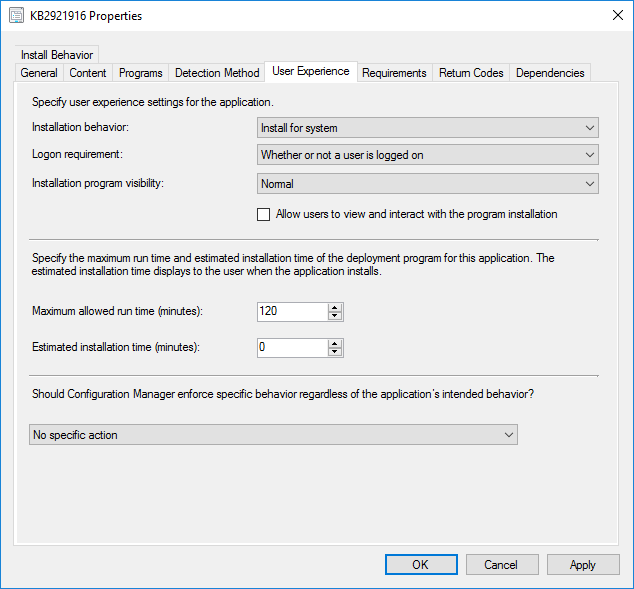
Task: Click the 'KB2921916 Properties' title text
Action: coord(86,16)
